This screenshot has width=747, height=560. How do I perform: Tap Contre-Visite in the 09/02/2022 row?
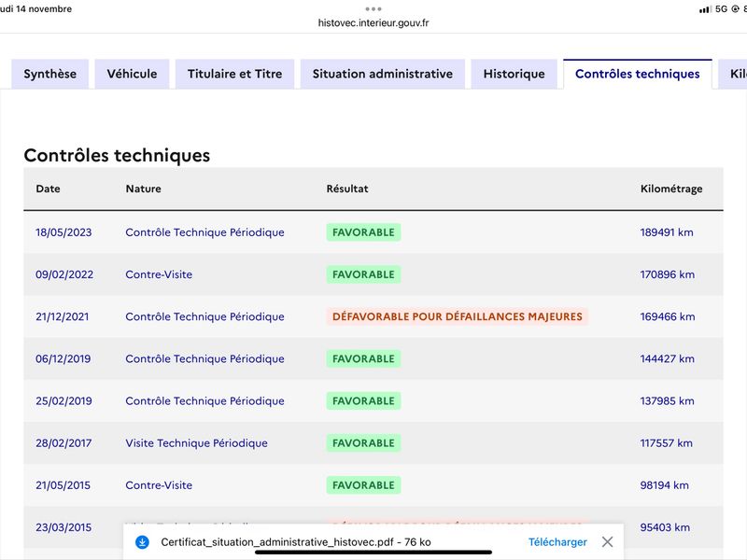tap(159, 274)
